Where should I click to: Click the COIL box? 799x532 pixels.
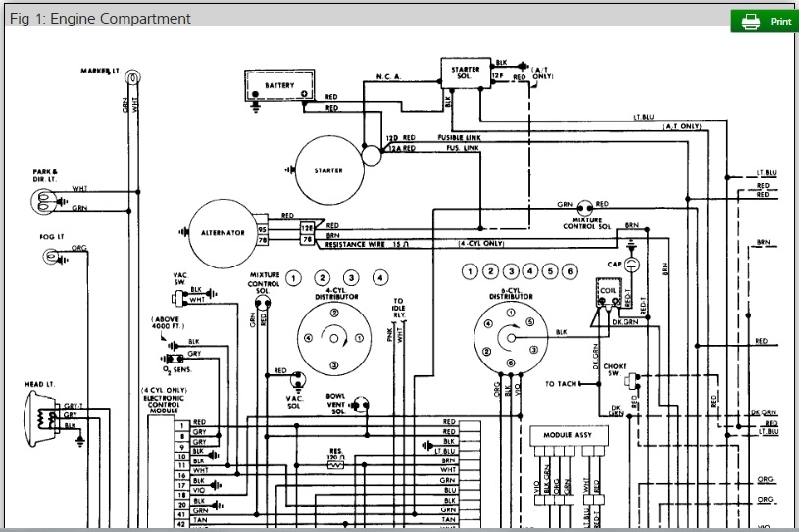click(609, 292)
